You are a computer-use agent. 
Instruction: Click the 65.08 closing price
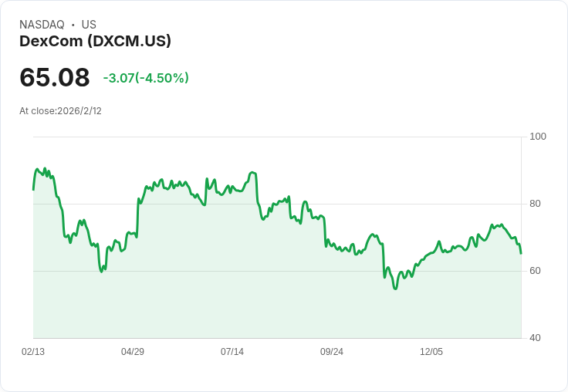click(54, 77)
